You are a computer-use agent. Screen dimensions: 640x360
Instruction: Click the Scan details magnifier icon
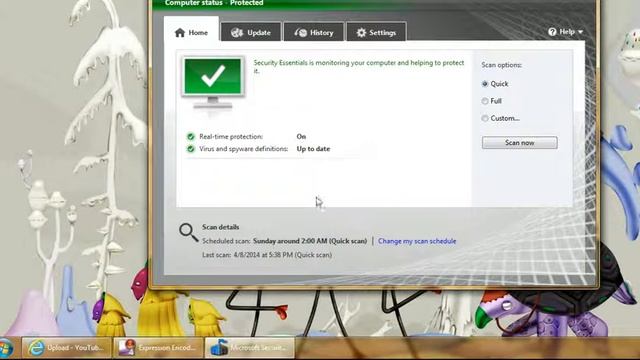(188, 232)
